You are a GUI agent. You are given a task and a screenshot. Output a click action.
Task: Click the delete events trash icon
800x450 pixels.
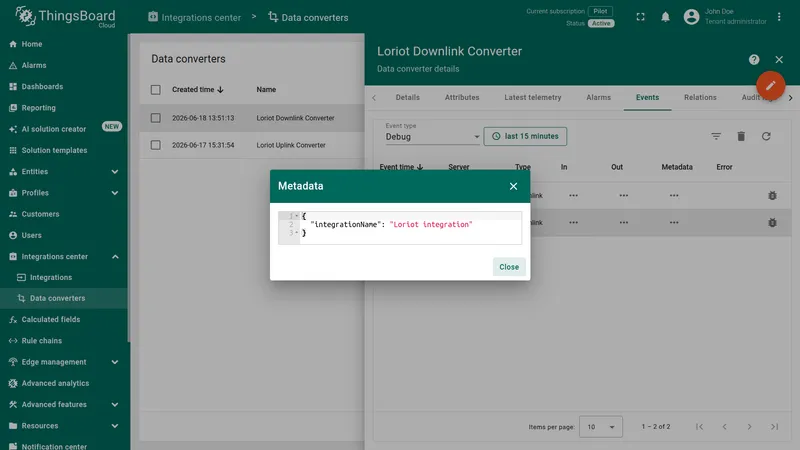[741, 136]
